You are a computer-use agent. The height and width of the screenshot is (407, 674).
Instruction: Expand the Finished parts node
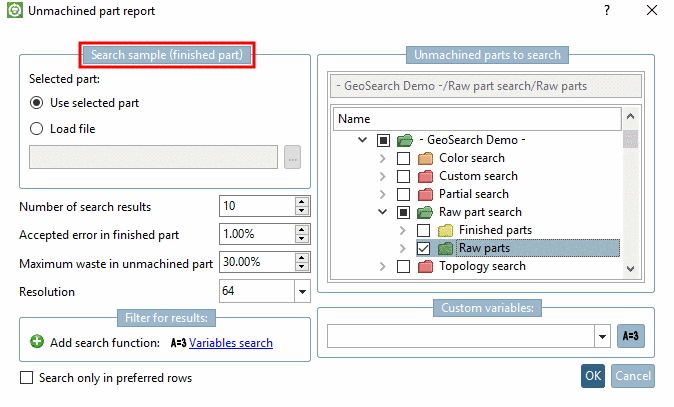[403, 230]
